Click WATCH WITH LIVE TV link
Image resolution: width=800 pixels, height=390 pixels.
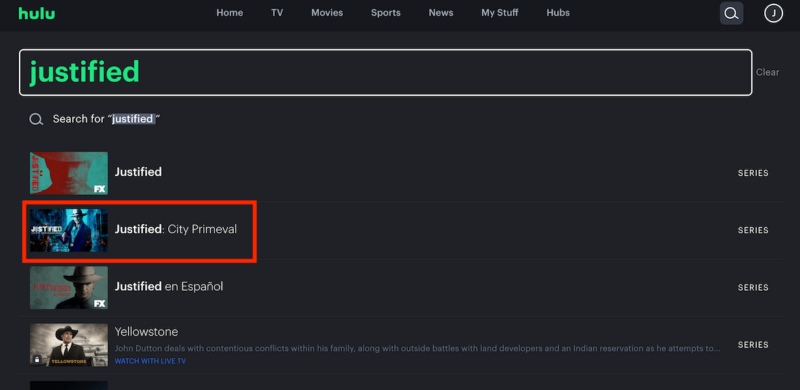150,361
